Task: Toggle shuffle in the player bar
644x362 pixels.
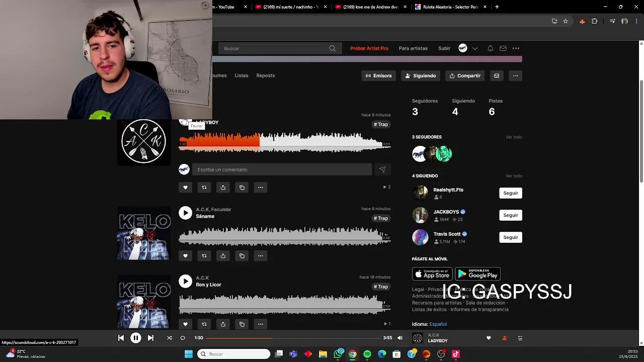Action: [x=170, y=338]
